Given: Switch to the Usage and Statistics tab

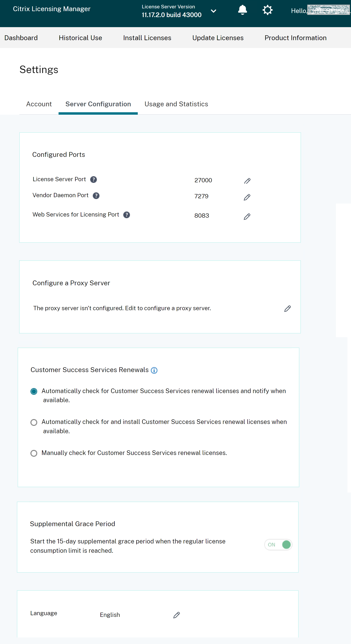Looking at the screenshot, I should click(x=176, y=104).
